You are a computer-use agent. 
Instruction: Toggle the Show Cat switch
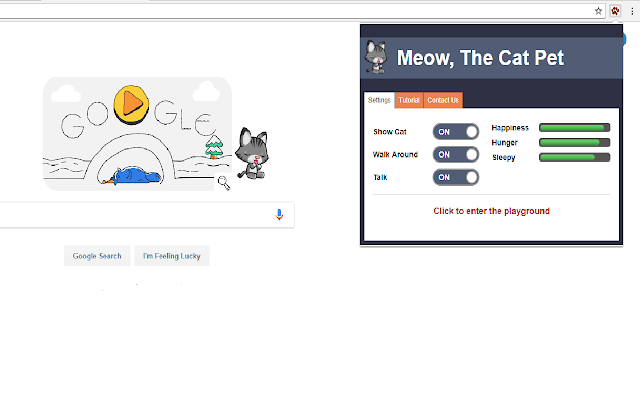pyautogui.click(x=456, y=132)
